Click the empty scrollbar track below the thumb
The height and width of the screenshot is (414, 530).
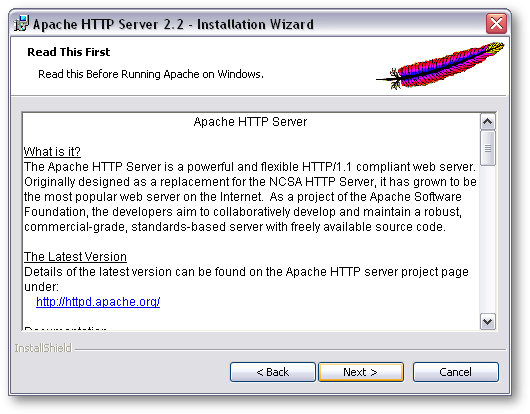pos(487,239)
